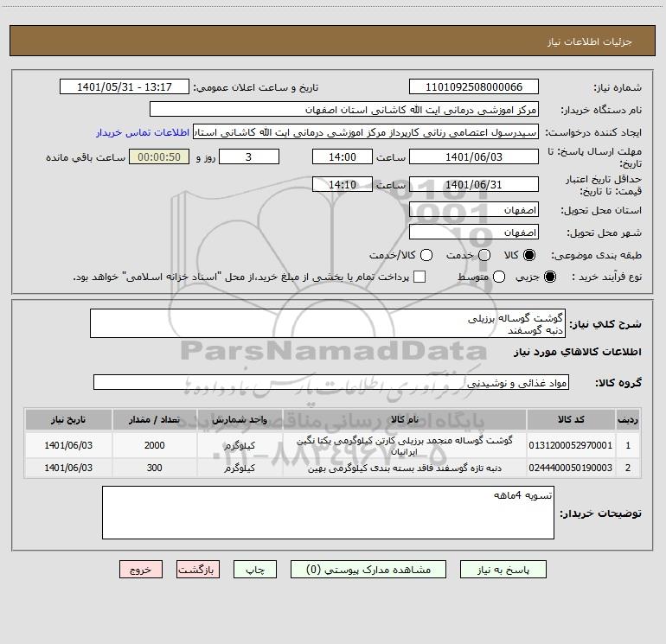Viewport: 666px width, 644px height.
Task: Click the goods group field مواد غذائی و نوشیدنی
Action: [x=331, y=382]
